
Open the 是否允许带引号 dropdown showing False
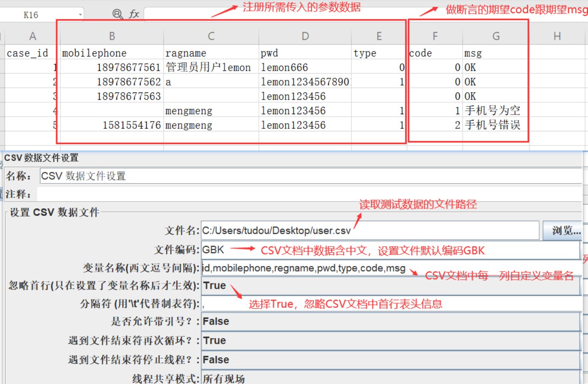point(390,322)
